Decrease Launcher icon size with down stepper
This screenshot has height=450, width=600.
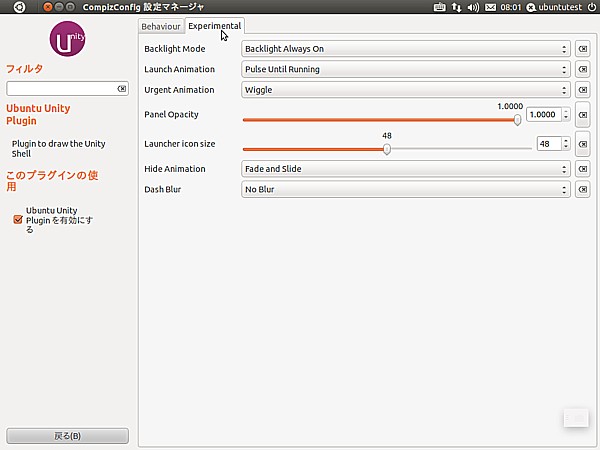pyautogui.click(x=566, y=147)
